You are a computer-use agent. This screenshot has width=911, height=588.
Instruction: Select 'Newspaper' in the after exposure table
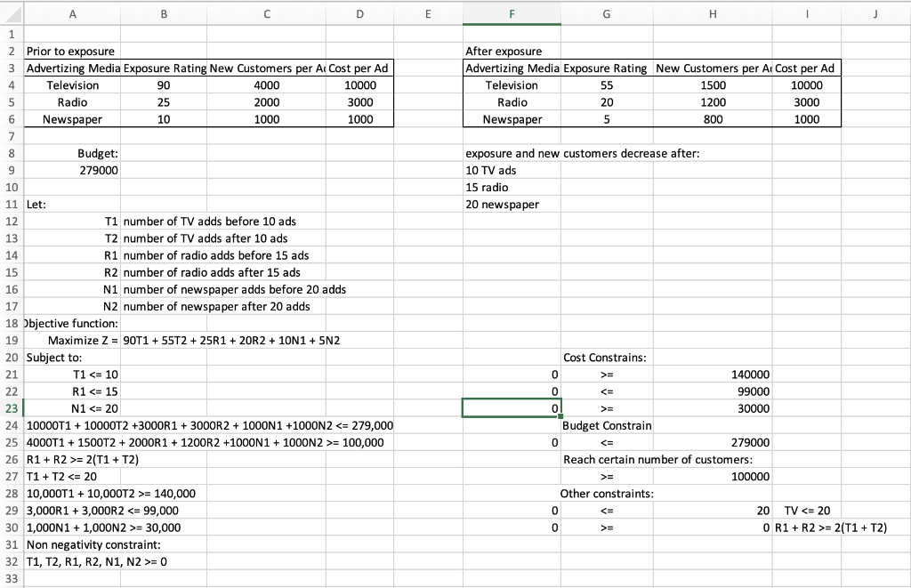pos(512,118)
